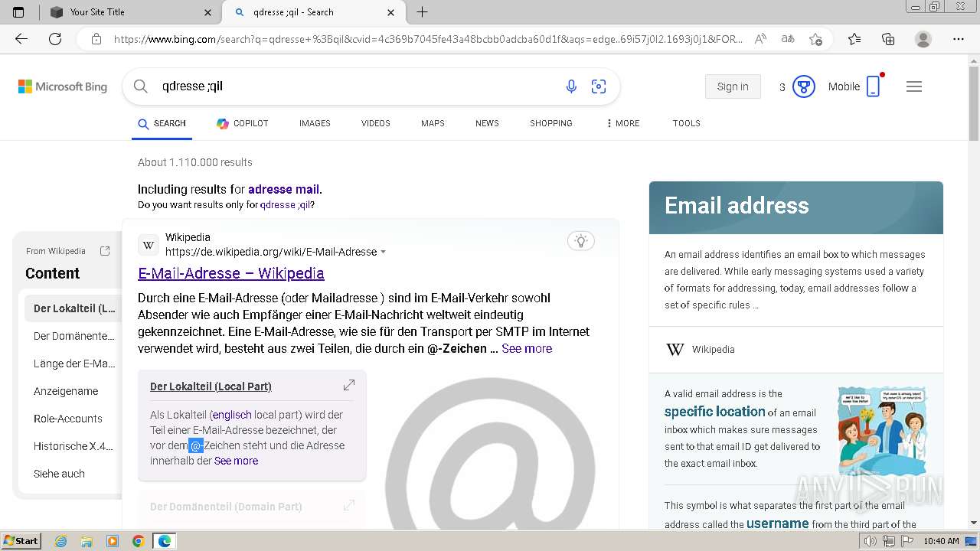
Task: Open the translate page icon
Action: (787, 39)
